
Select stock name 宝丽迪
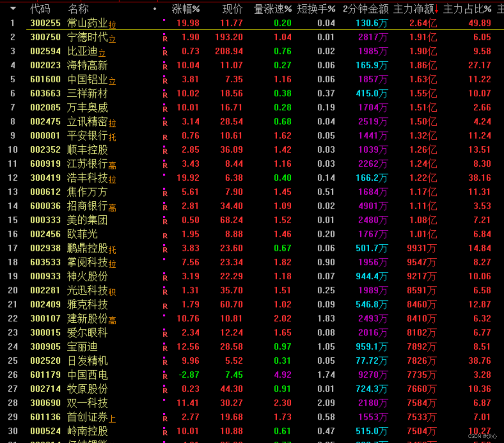[82, 347]
